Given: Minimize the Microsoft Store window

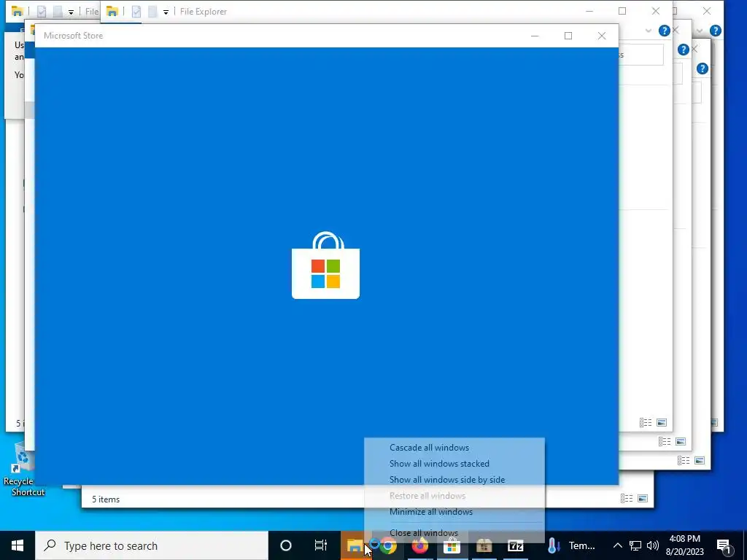Looking at the screenshot, I should pyautogui.click(x=535, y=36).
